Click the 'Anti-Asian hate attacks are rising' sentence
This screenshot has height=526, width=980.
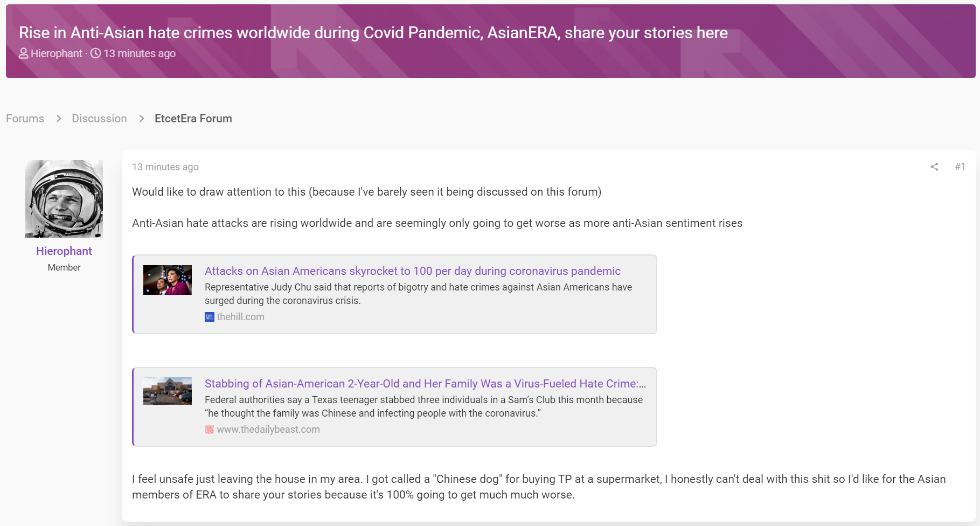coord(437,223)
